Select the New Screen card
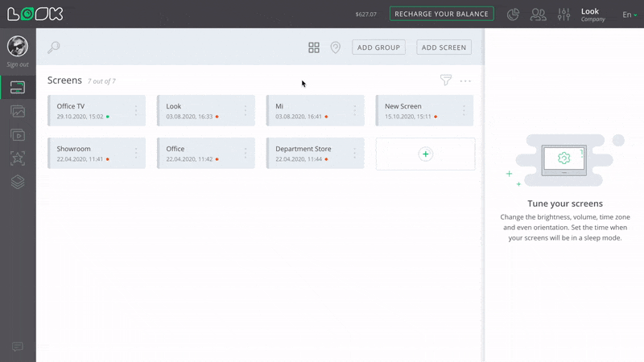Image resolution: width=644 pixels, height=362 pixels. click(x=424, y=110)
